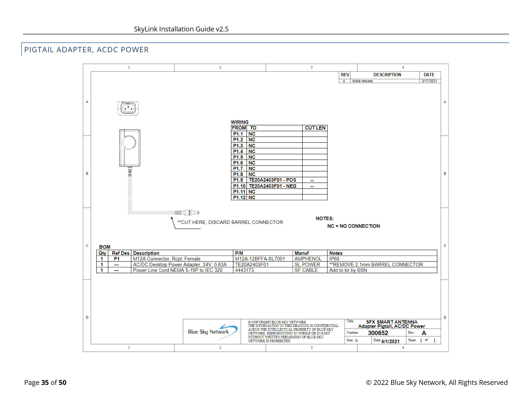Click the 'CUT LEN' column header

coord(315,128)
